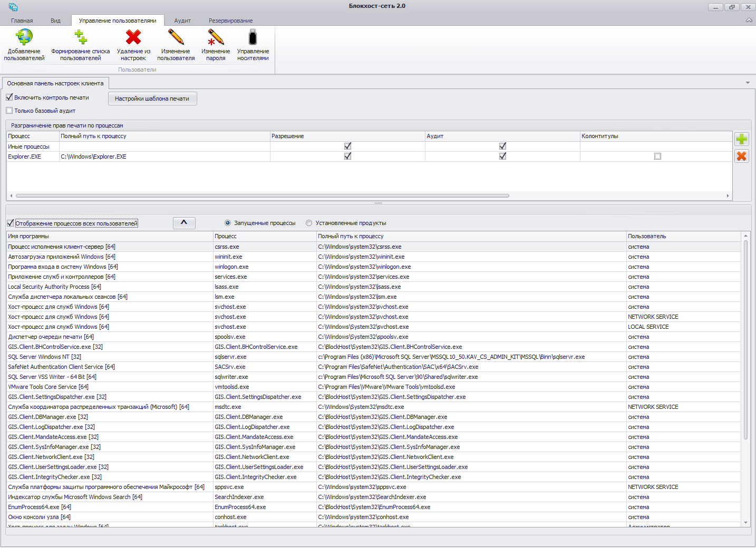756x548 pixels.
Task: Switch to the Аудит tab
Action: click(x=182, y=21)
